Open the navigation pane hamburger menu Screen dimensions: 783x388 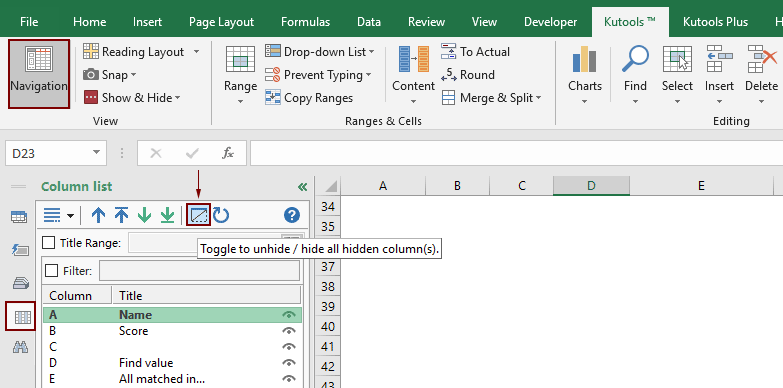(x=18, y=187)
